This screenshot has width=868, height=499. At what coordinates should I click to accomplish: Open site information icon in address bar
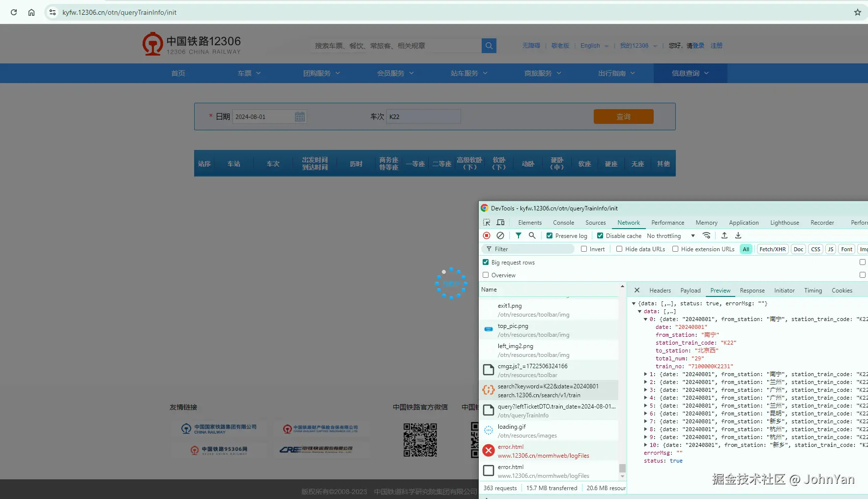(x=53, y=12)
